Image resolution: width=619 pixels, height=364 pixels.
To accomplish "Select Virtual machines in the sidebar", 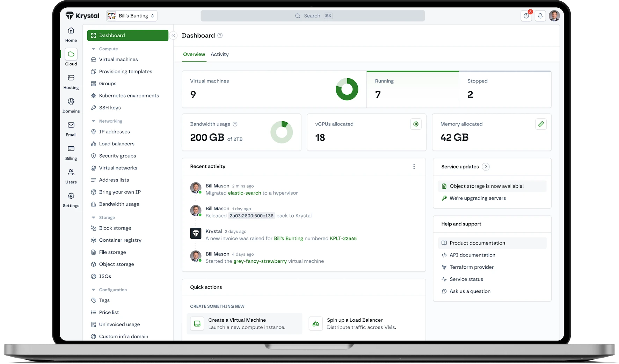I will pyautogui.click(x=118, y=59).
